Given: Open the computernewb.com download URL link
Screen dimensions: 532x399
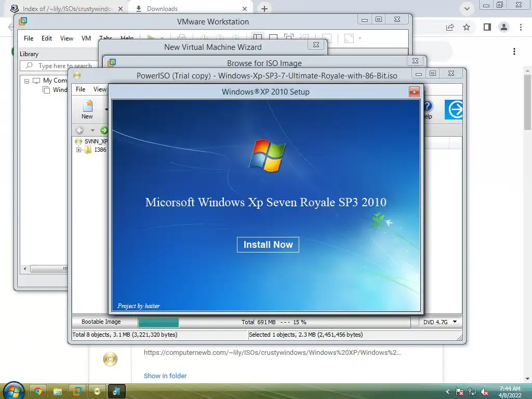Looking at the screenshot, I should [x=272, y=353].
